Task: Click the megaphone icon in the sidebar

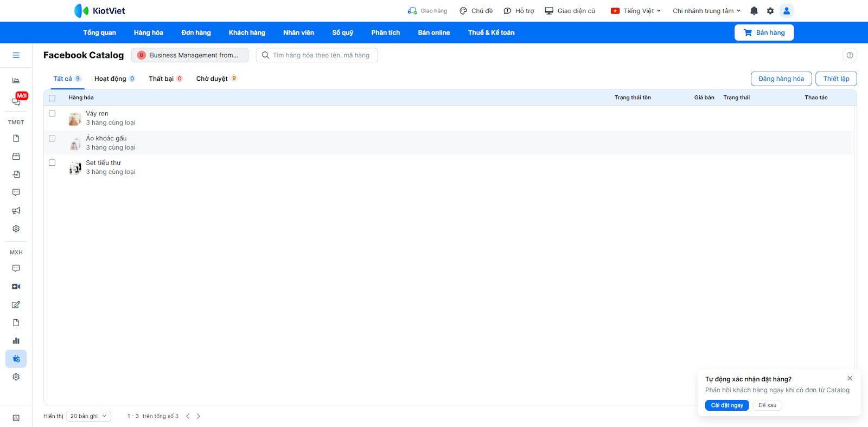Action: point(16,211)
